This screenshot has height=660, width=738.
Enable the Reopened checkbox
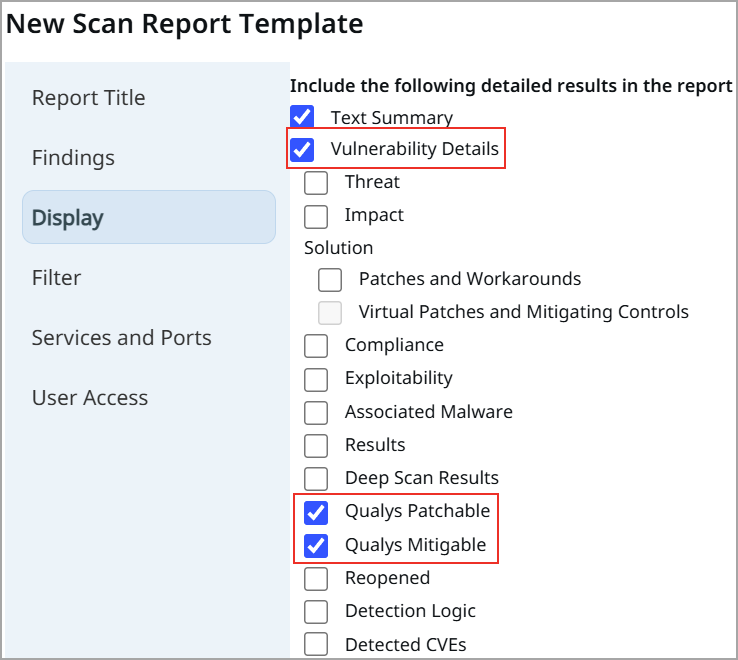[316, 579]
